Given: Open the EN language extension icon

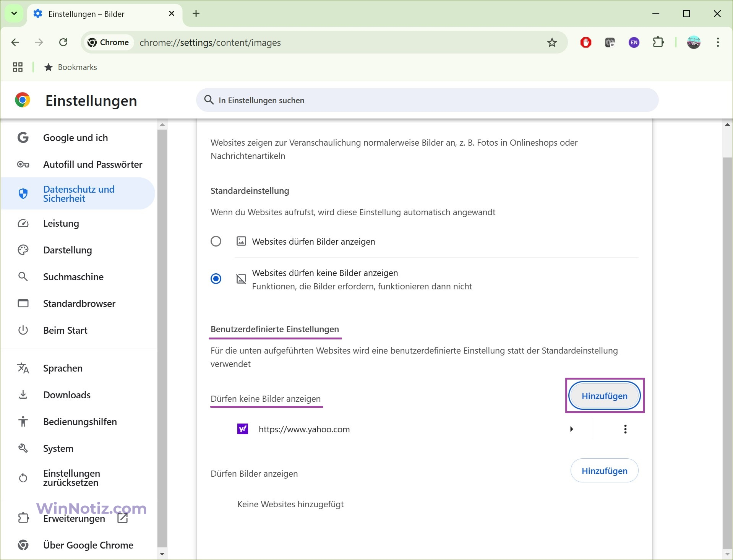Looking at the screenshot, I should click(634, 42).
